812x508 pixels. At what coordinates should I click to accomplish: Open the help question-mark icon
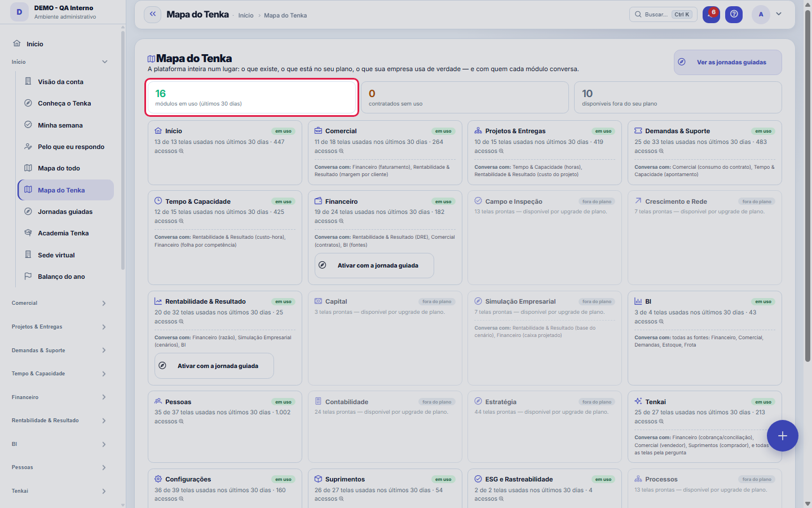734,15
